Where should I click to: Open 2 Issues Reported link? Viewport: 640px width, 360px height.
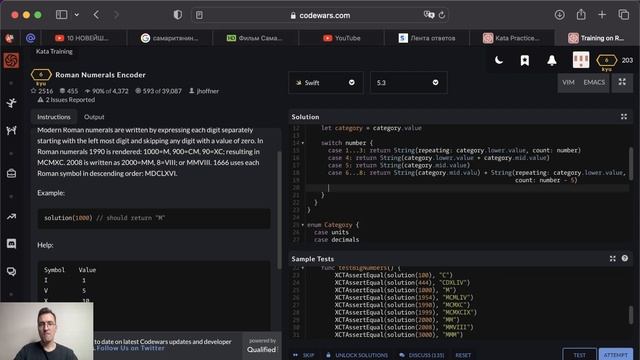(x=66, y=100)
